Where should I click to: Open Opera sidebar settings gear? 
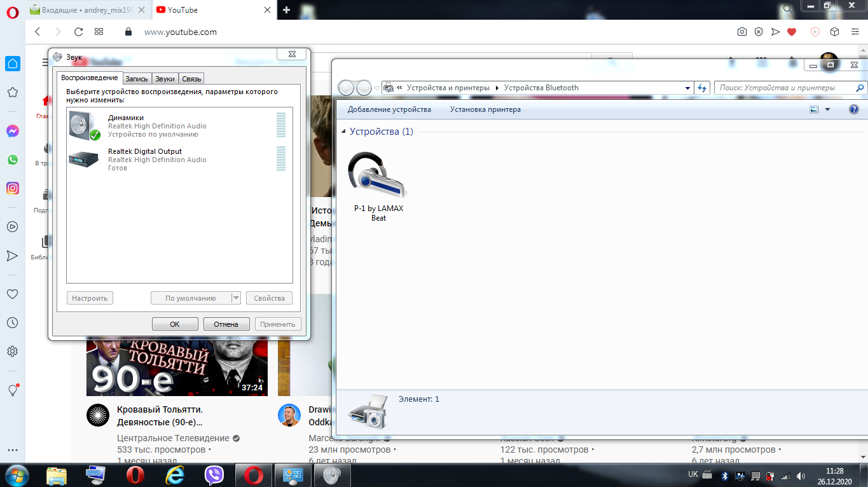[12, 352]
